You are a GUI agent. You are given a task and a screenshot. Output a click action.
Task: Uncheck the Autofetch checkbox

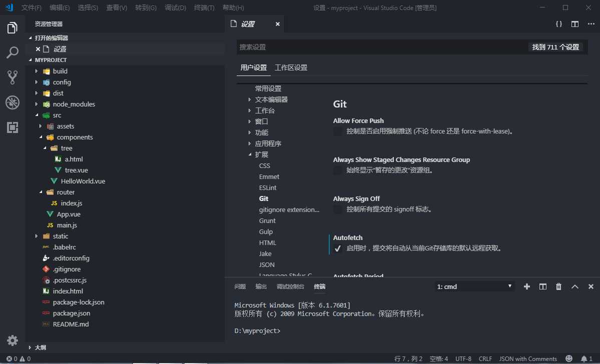pos(337,248)
